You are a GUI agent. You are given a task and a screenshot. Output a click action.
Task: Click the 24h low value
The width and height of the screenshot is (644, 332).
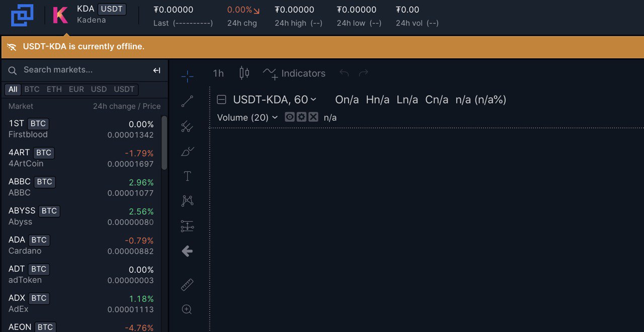point(356,10)
